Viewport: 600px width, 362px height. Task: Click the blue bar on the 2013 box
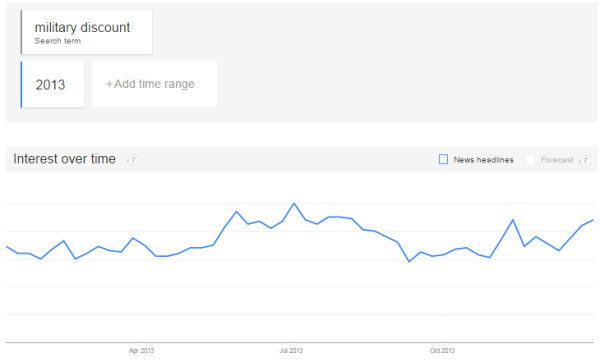pos(21,85)
